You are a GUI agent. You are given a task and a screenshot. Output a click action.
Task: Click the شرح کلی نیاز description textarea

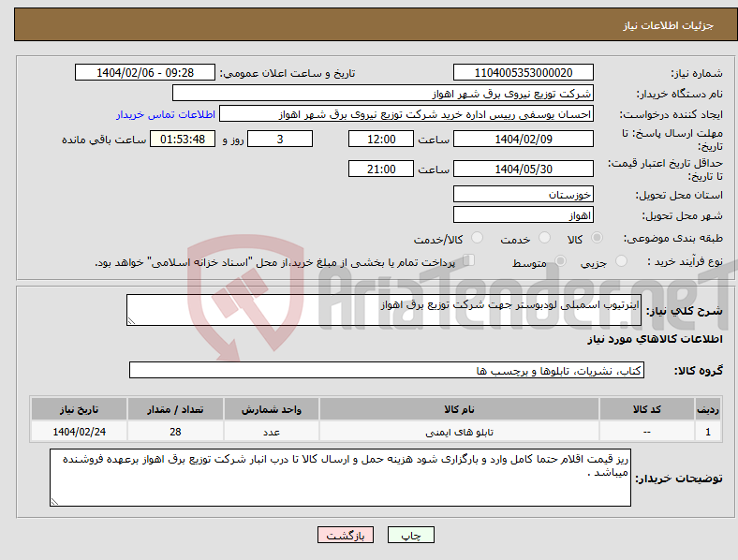pyautogui.click(x=384, y=310)
